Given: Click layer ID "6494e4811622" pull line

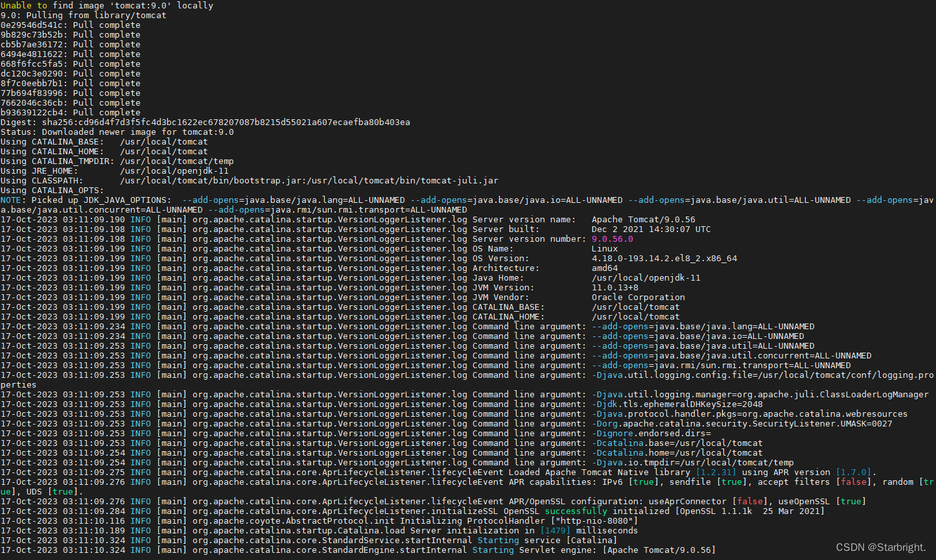Looking at the screenshot, I should pyautogui.click(x=70, y=54).
